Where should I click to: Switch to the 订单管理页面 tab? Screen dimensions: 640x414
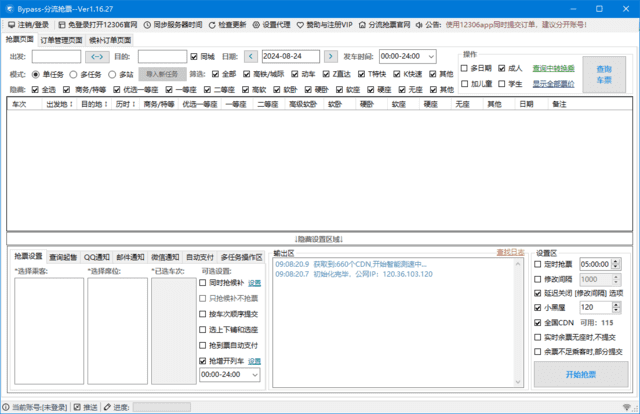[62, 40]
